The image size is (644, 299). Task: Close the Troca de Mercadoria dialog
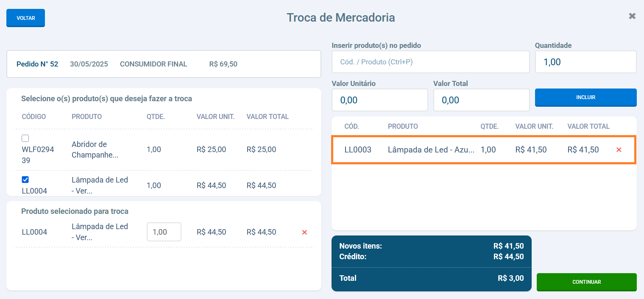pos(632,16)
